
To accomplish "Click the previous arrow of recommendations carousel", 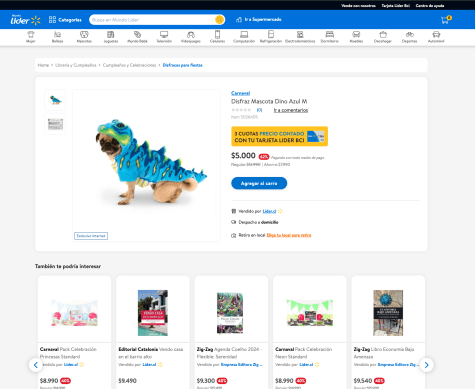I will click(x=36, y=365).
